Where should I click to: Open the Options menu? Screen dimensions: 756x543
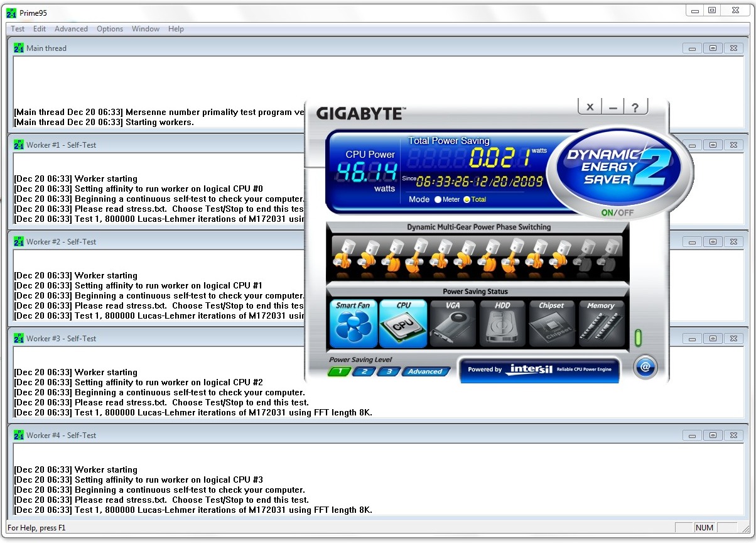[x=110, y=29]
